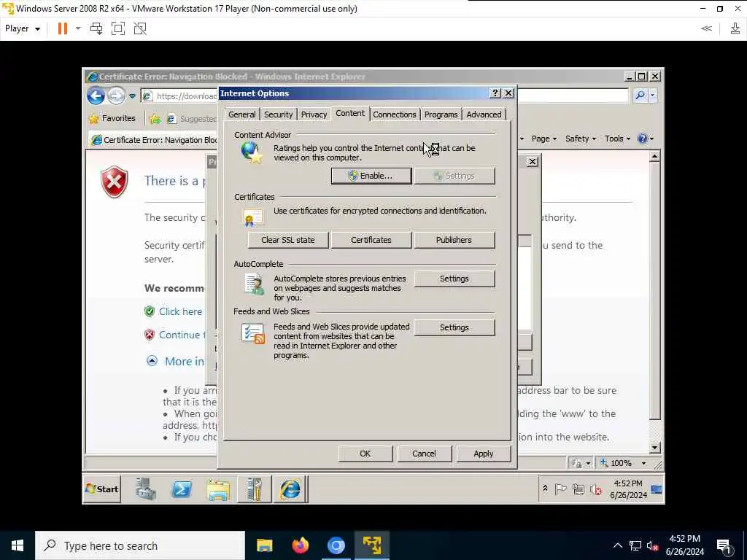This screenshot has width=747, height=560.
Task: Click the host taskbar search box
Action: click(140, 545)
